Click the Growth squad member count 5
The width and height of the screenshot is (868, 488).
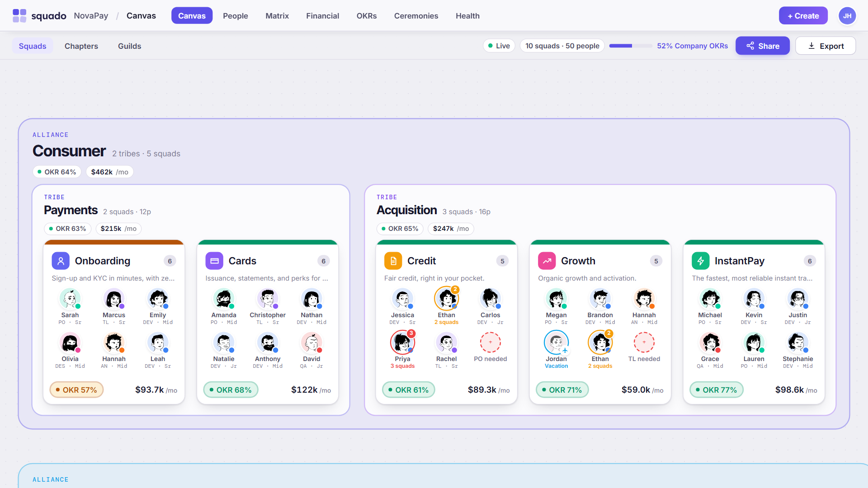pos(656,261)
